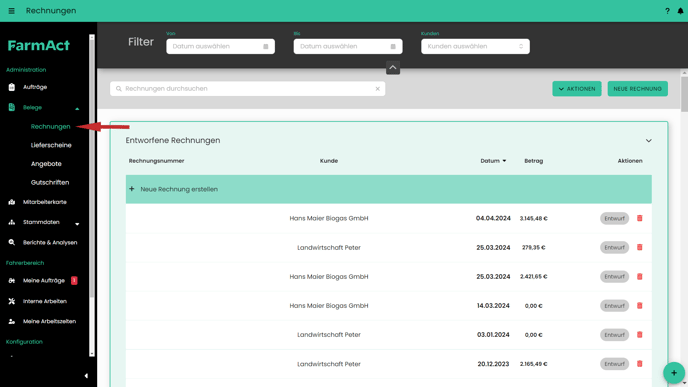Delete the 04.04.2024 Hans Maier draft invoice
688x387 pixels.
(x=639, y=218)
